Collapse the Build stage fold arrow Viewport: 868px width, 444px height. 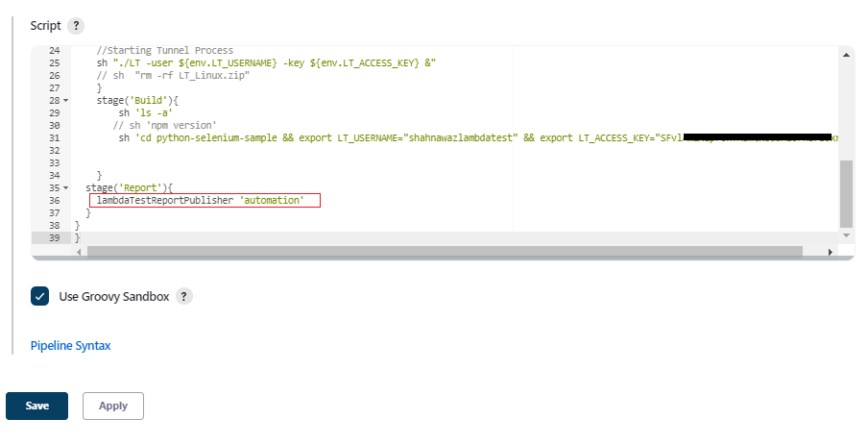[65, 101]
